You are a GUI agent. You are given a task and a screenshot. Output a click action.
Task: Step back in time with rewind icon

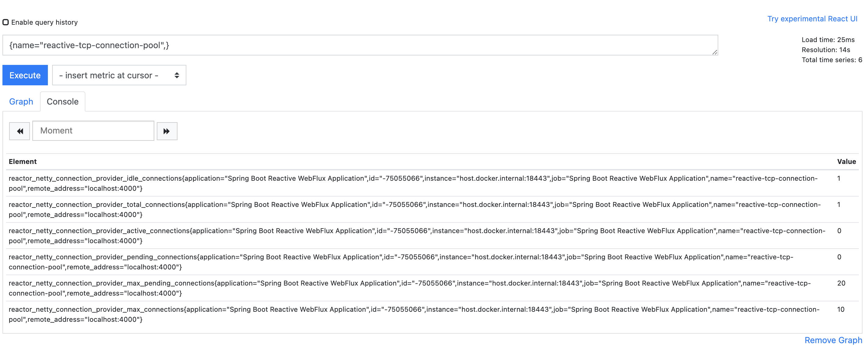(20, 131)
